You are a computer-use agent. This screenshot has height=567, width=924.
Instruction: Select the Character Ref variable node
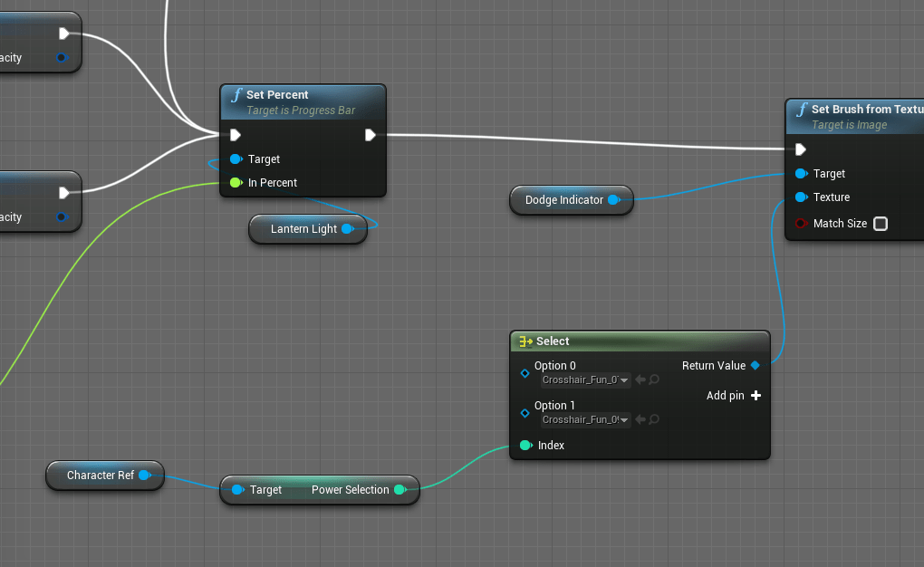tap(100, 476)
